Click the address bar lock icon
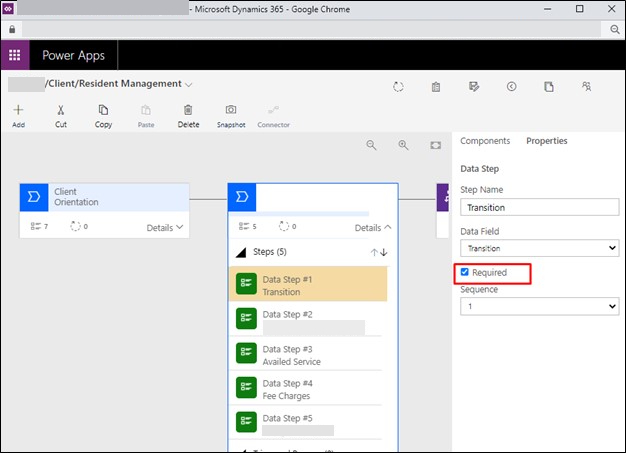The width and height of the screenshot is (626, 453). coord(12,30)
